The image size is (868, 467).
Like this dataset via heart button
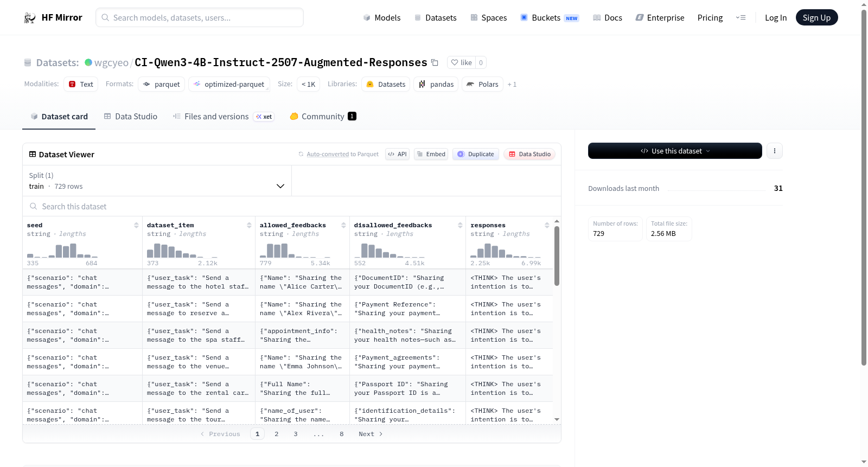[461, 62]
